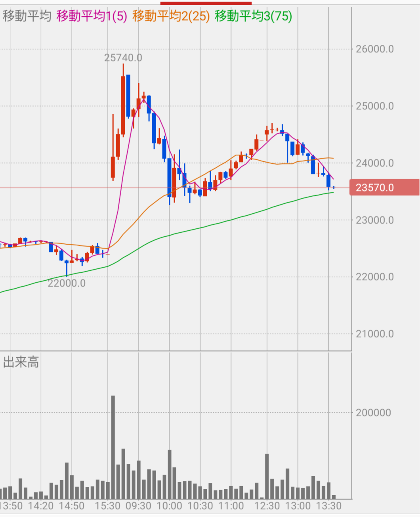Click the 12:30 time axis label
Viewport: 420px width, 517px height.
(267, 506)
